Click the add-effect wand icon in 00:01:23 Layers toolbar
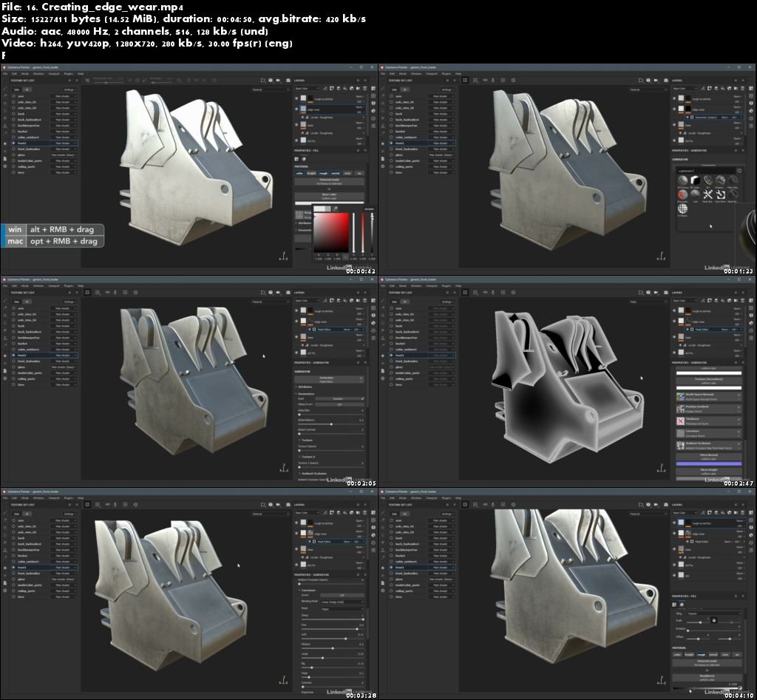Viewport: 757px width, 700px height. pyautogui.click(x=703, y=89)
